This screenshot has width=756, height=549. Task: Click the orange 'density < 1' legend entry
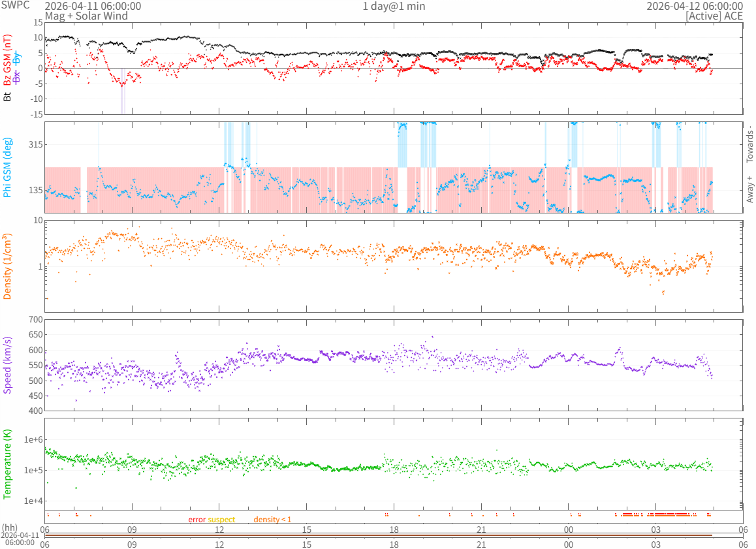tap(272, 520)
